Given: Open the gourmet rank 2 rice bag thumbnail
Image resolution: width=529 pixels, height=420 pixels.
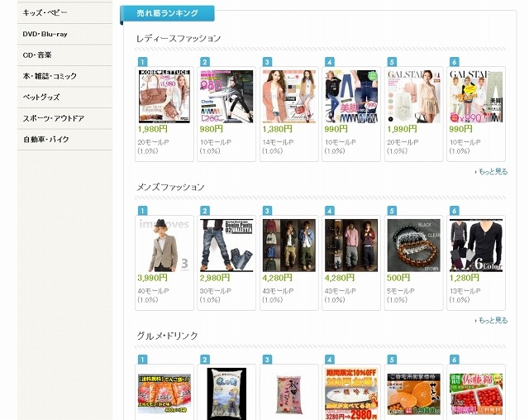Looking at the screenshot, I should click(x=226, y=394).
